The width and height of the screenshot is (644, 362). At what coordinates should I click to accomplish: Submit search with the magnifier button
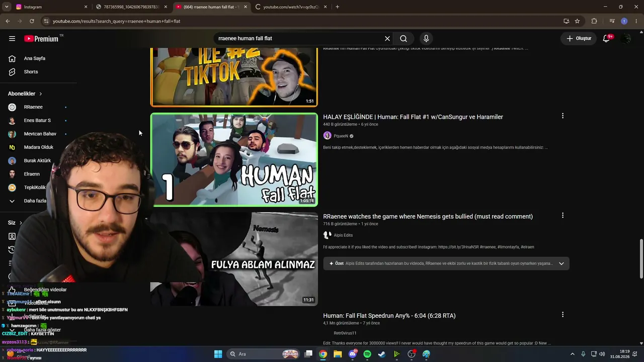[x=404, y=39]
